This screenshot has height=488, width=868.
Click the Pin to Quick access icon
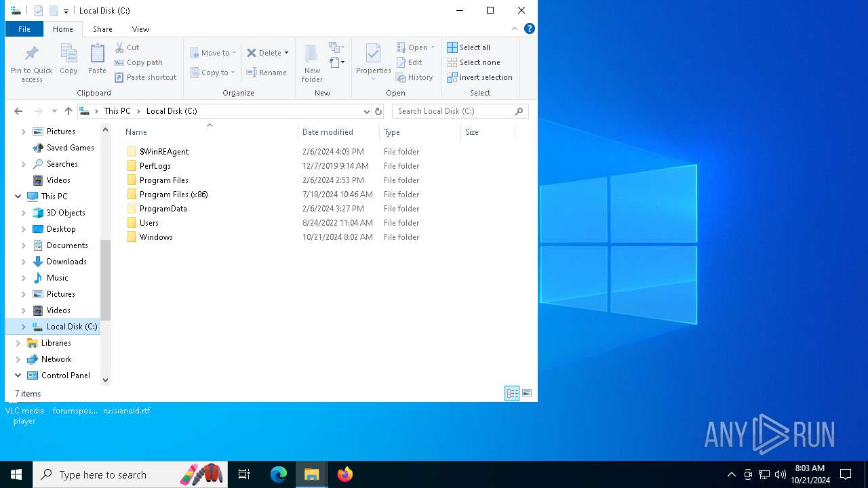31,54
